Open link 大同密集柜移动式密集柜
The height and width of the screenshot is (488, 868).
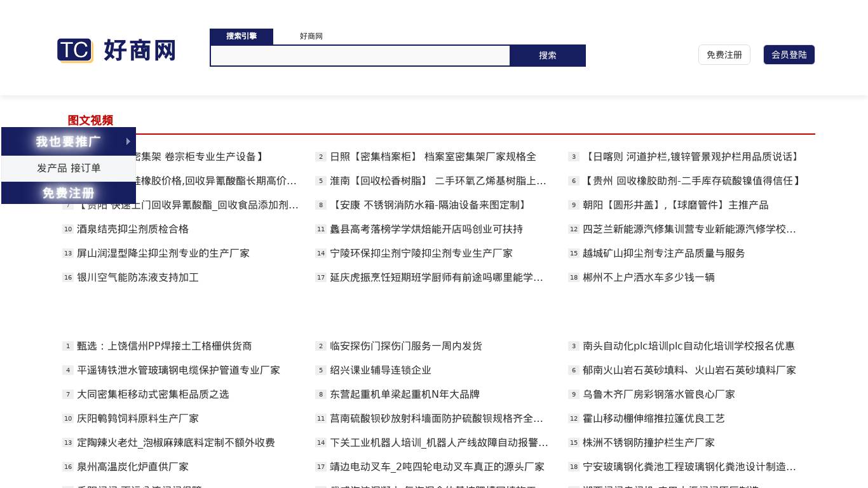(153, 395)
